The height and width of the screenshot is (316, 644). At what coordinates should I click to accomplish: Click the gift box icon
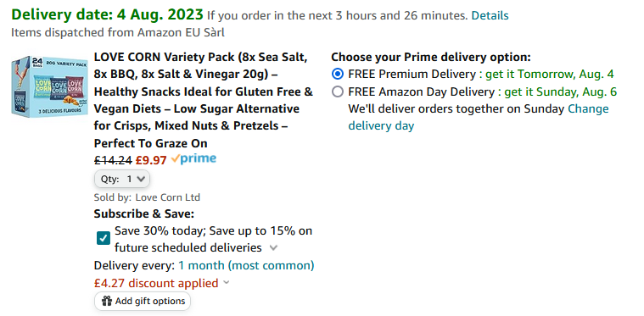pyautogui.click(x=107, y=302)
